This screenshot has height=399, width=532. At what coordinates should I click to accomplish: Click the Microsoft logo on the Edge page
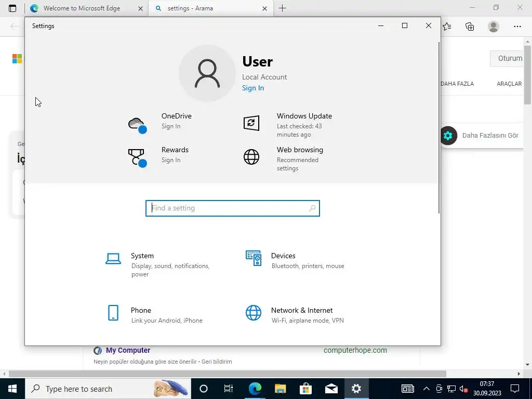[17, 59]
